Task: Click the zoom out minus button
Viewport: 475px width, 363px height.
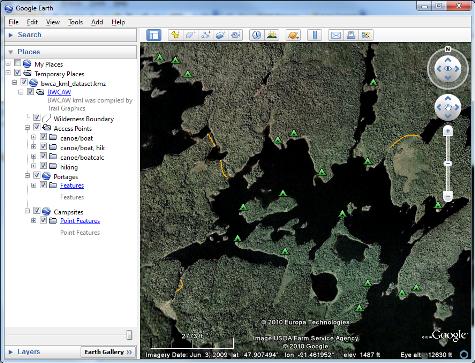Action: pos(448,196)
